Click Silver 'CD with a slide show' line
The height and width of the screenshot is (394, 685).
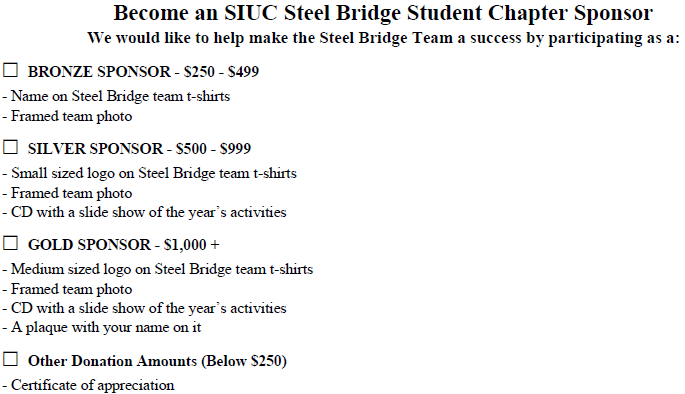(x=145, y=212)
